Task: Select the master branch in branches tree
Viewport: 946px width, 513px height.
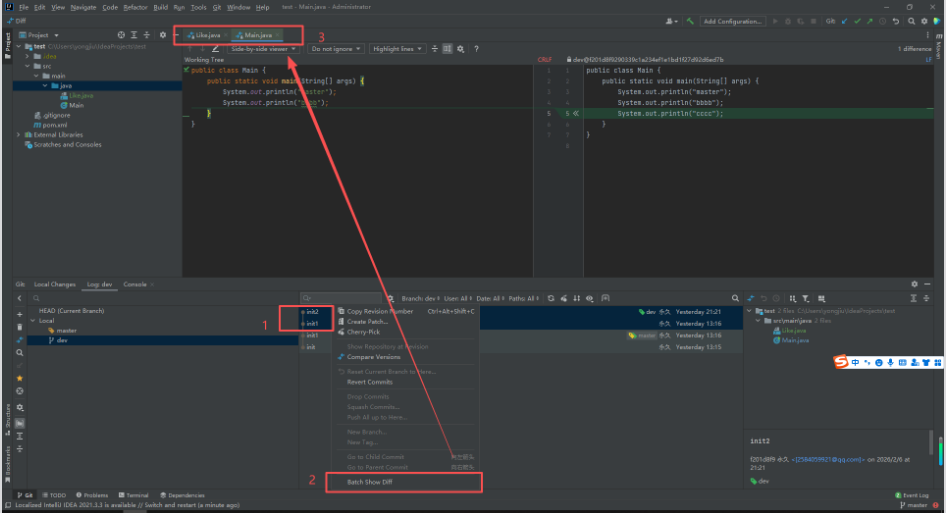Action: (x=66, y=331)
